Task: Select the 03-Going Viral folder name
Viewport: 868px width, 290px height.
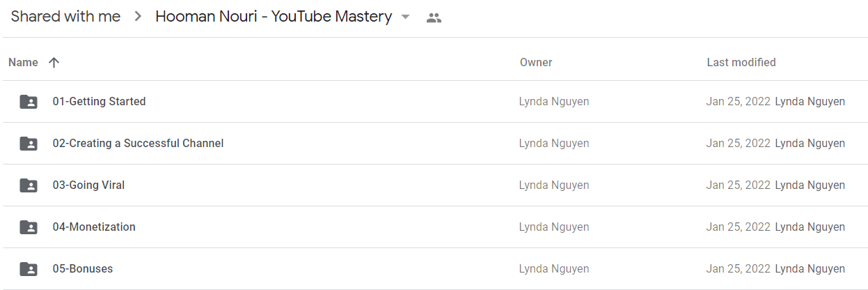Action: (x=88, y=185)
